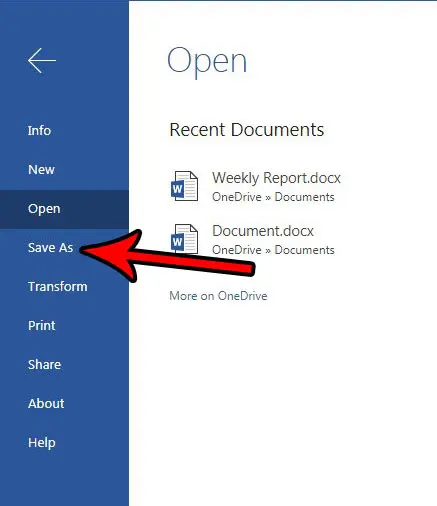Click the back arrow icon

(42, 60)
